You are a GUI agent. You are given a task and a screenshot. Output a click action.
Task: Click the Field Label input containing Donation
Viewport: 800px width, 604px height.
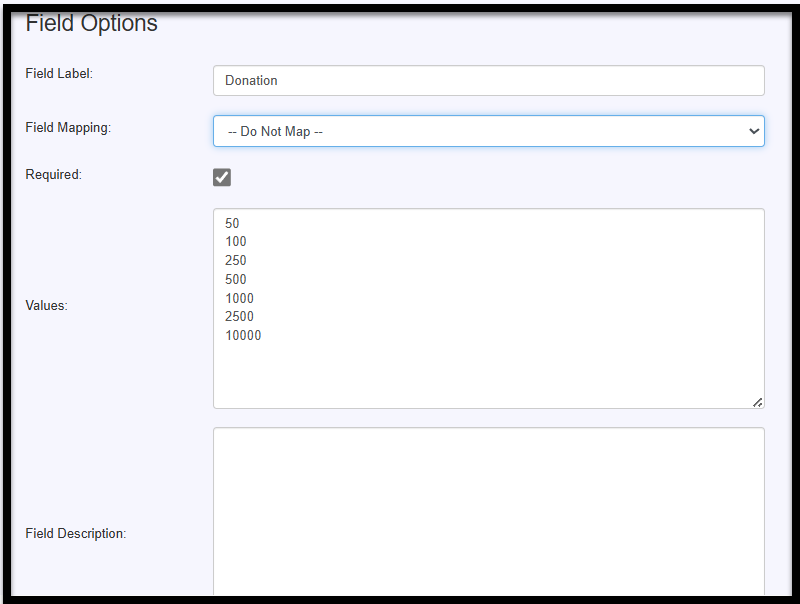coord(488,81)
